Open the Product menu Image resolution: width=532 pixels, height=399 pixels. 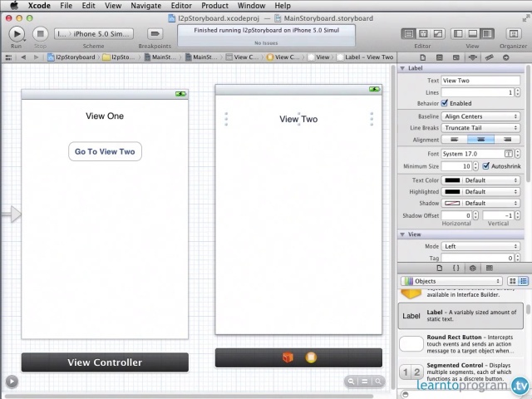[214, 6]
